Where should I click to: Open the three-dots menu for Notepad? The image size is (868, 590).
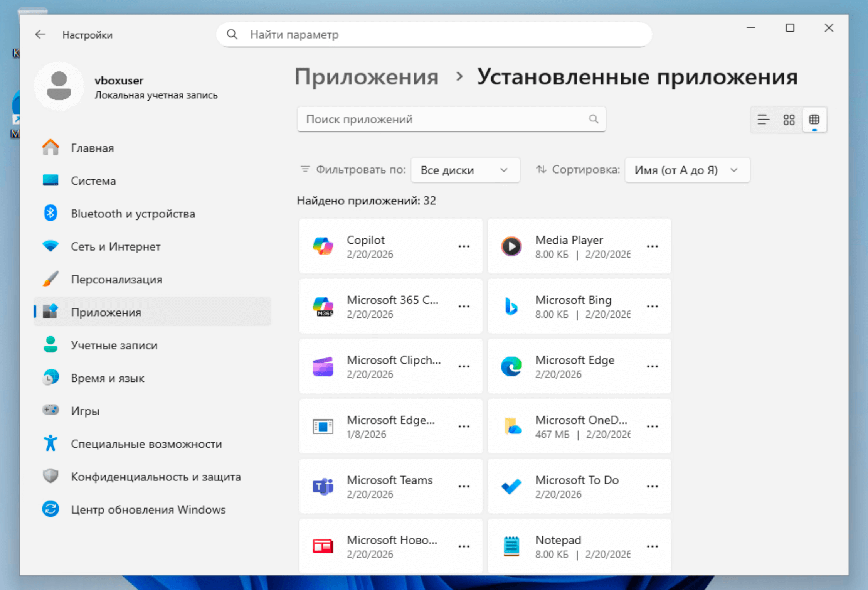[x=652, y=546]
